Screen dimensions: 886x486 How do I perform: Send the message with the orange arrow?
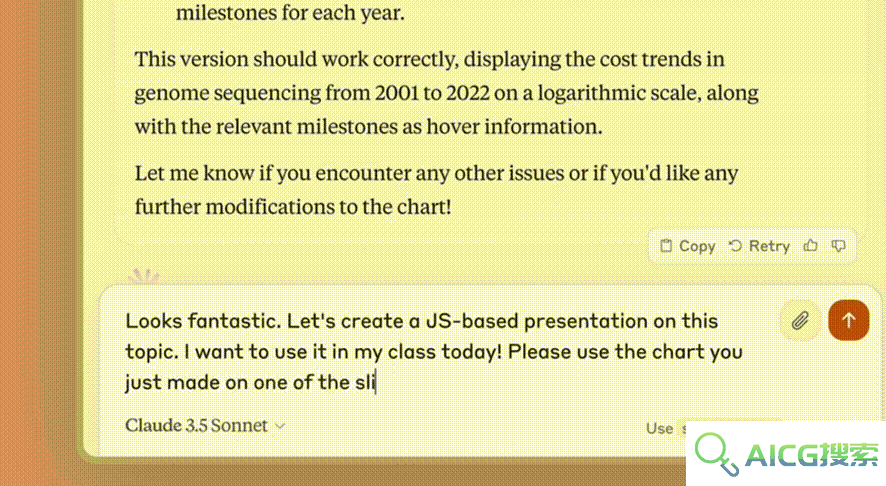click(x=849, y=320)
